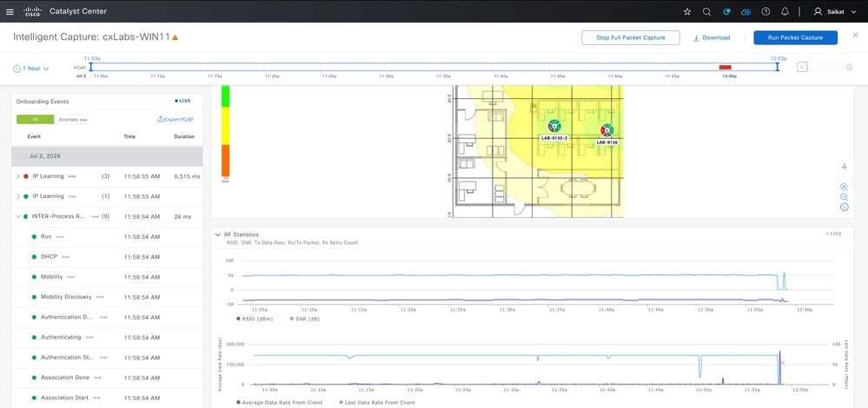868x408 pixels.
Task: Toggle SNR (dB) legend series
Action: click(304, 319)
